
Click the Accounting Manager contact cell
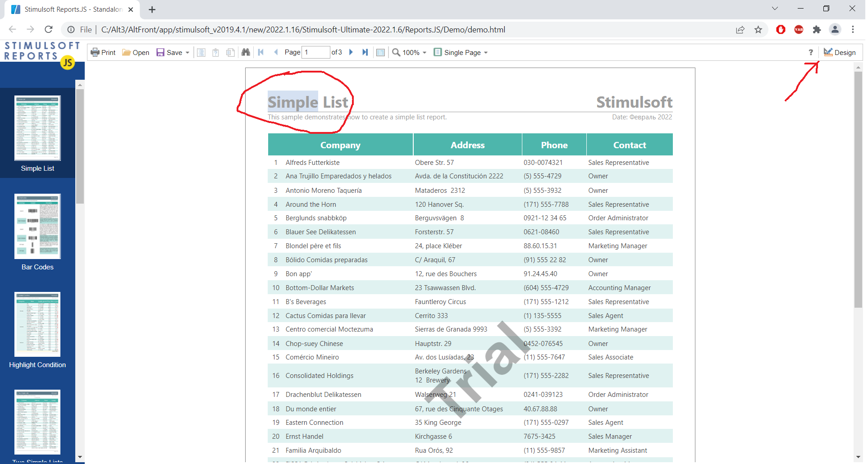click(619, 288)
